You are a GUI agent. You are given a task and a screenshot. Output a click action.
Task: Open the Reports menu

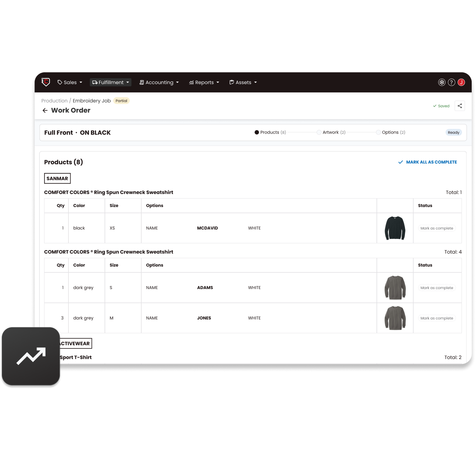pyautogui.click(x=204, y=82)
